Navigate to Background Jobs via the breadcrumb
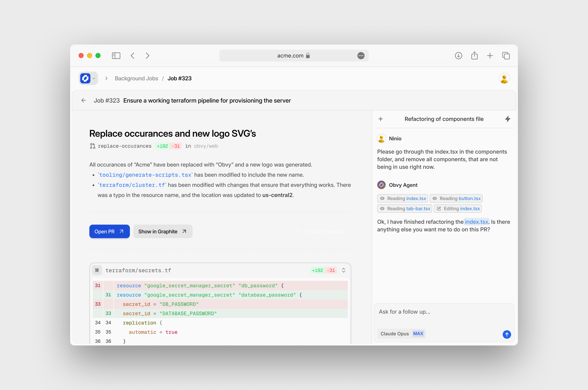The height and width of the screenshot is (390, 588). point(136,78)
